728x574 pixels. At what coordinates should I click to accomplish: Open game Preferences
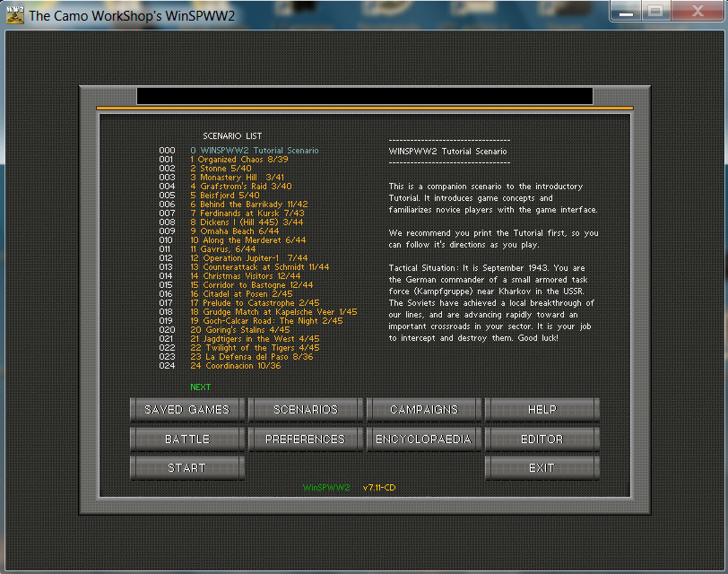point(305,439)
